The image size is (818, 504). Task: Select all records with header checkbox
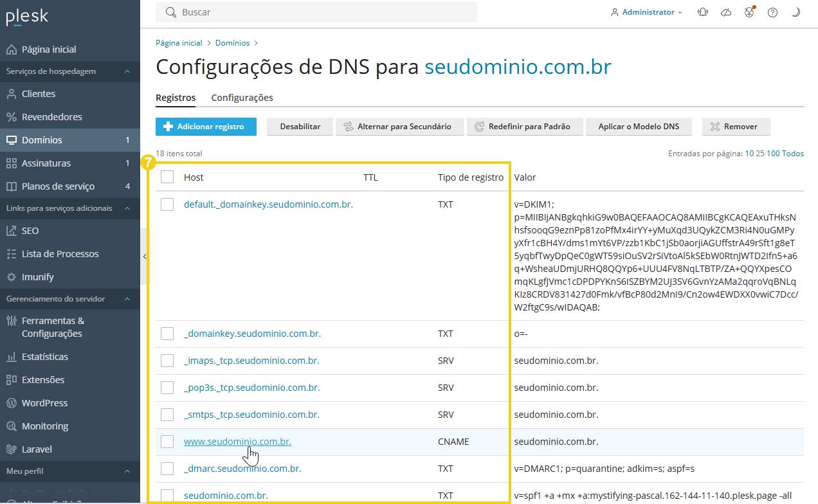click(x=167, y=177)
